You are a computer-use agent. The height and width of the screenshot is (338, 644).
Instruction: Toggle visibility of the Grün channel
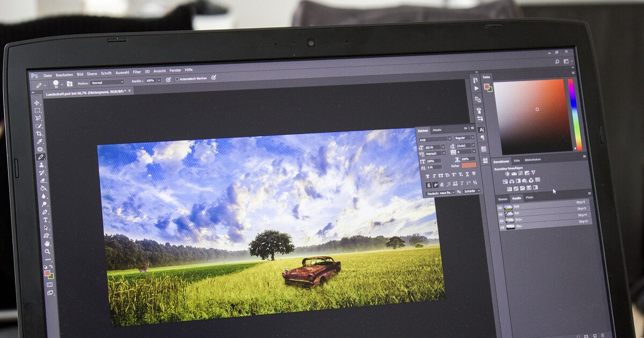[x=501, y=220]
